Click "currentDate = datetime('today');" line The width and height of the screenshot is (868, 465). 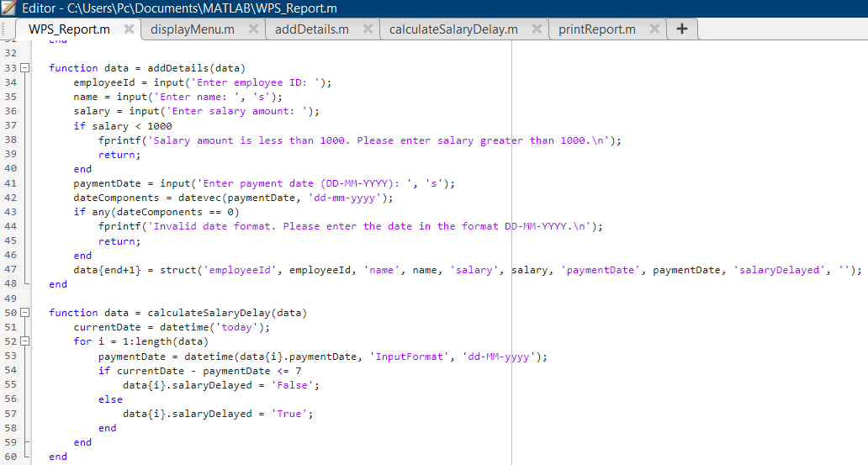tap(172, 327)
